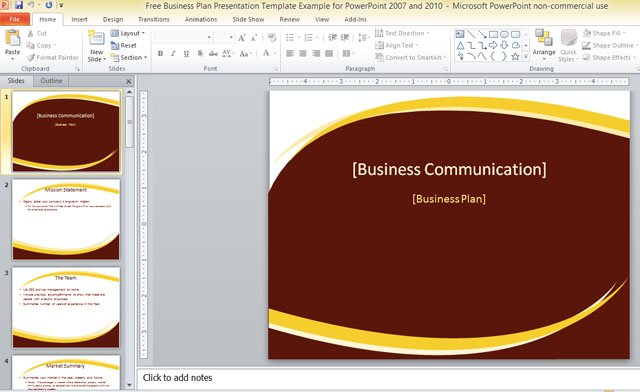Toggle Center text alignment
Viewport: 640px width, 392px height.
click(x=303, y=53)
